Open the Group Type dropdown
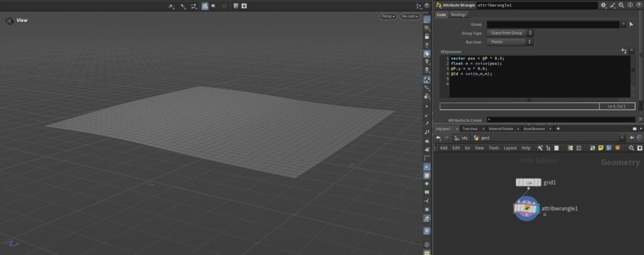Image resolution: width=644 pixels, height=255 pixels. [510, 33]
